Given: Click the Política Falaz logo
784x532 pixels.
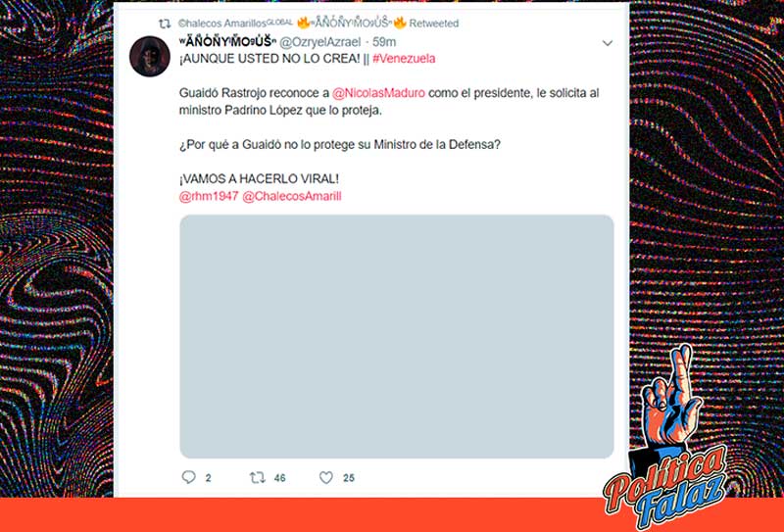Looking at the screenshot, I should click(x=665, y=445).
